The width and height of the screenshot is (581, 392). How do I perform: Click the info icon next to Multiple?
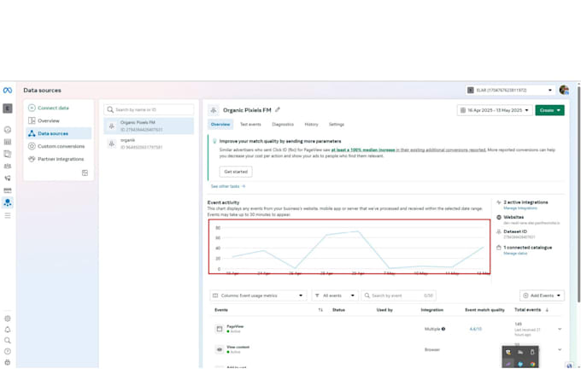click(443, 329)
